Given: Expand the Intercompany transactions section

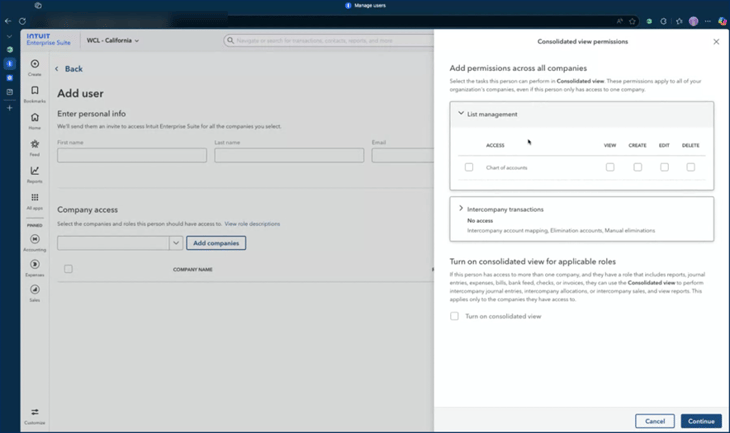Looking at the screenshot, I should click(461, 209).
